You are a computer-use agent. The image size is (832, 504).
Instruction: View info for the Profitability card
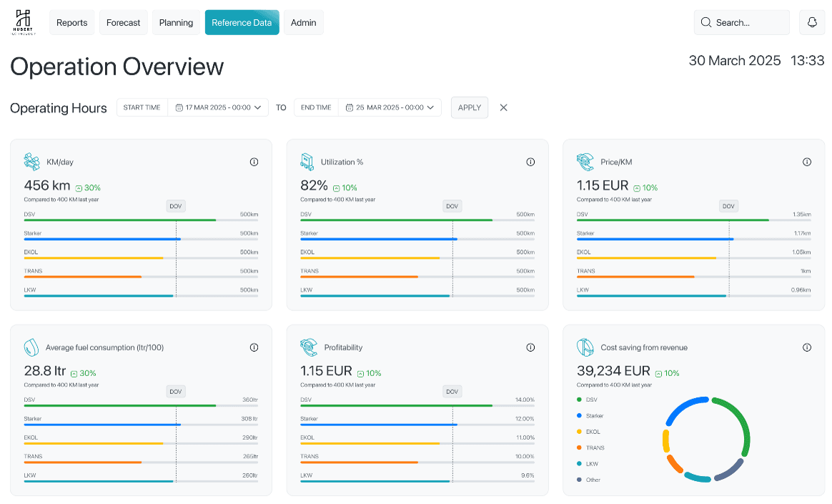coord(530,347)
